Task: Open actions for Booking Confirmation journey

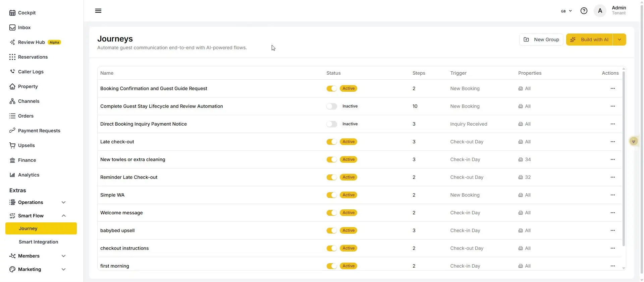Action: pos(613,88)
